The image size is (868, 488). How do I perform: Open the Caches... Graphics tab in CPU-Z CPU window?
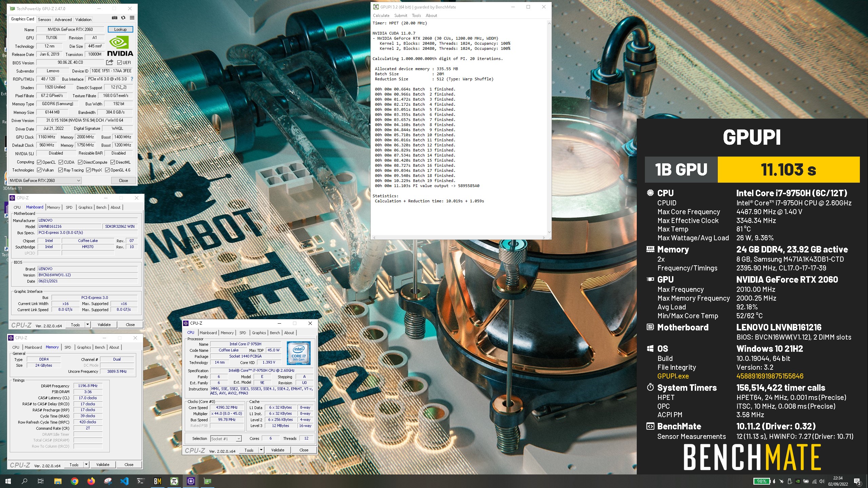pyautogui.click(x=259, y=333)
